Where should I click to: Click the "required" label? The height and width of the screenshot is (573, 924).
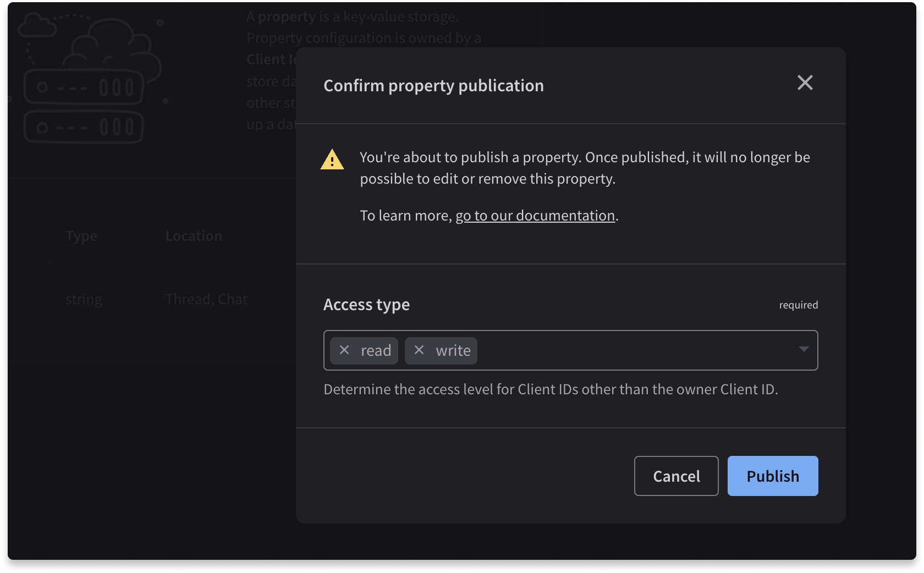tap(798, 305)
